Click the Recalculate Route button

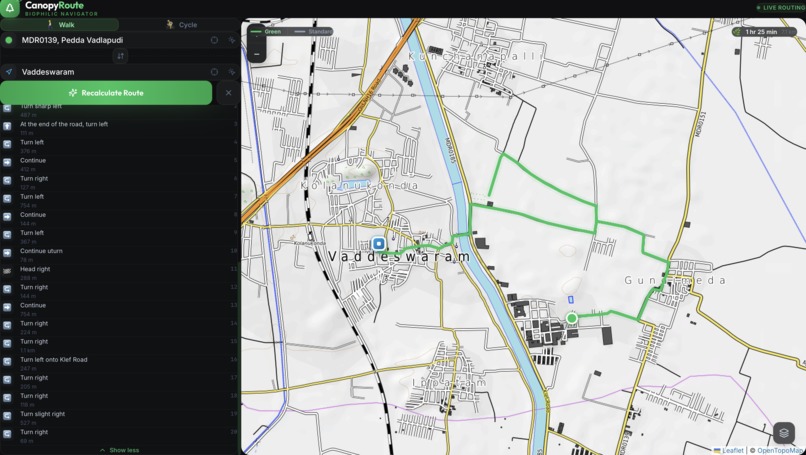click(x=106, y=93)
